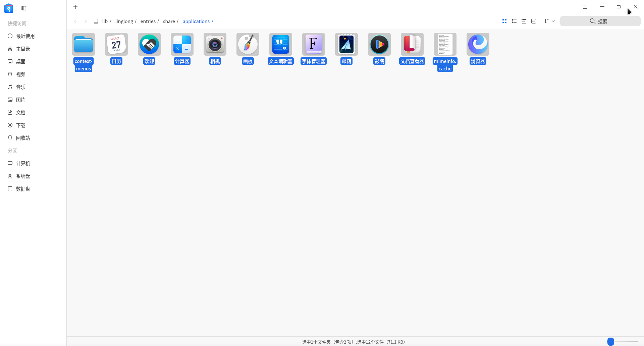Open the sort order dropdown

point(550,21)
